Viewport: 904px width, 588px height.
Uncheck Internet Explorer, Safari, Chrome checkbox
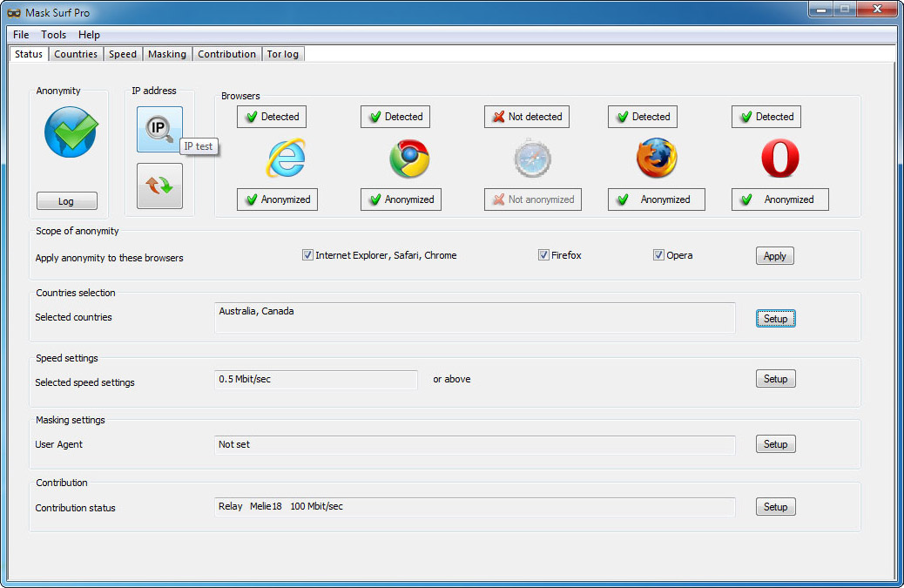click(307, 255)
